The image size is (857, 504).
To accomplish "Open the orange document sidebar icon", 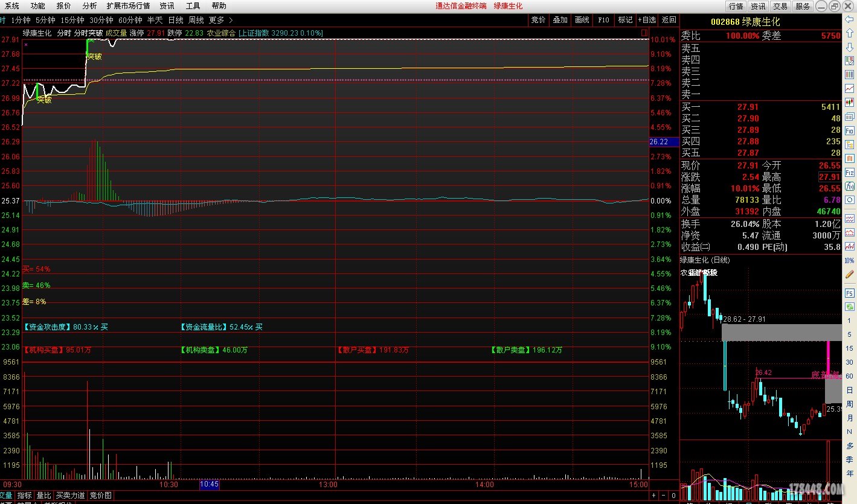I will 849,159.
